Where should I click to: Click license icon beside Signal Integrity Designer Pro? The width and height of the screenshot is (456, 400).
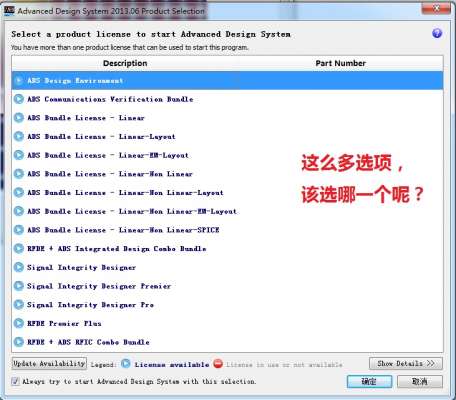19,305
